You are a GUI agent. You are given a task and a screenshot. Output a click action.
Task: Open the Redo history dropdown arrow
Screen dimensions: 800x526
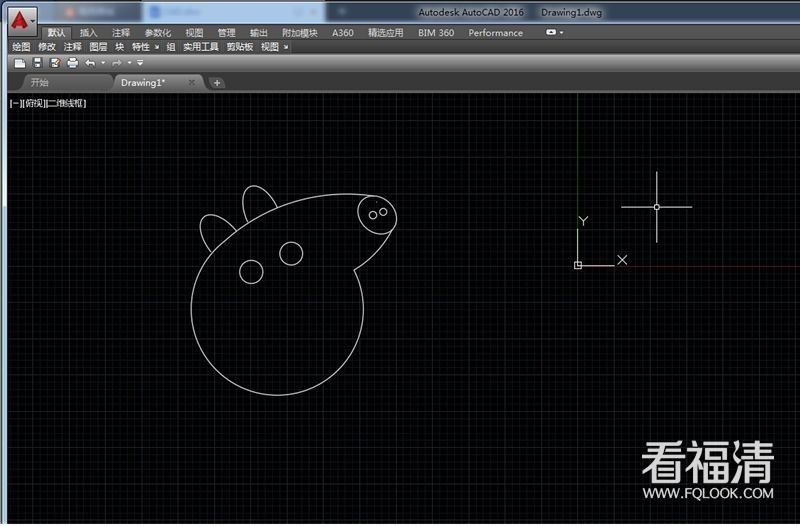coord(130,63)
